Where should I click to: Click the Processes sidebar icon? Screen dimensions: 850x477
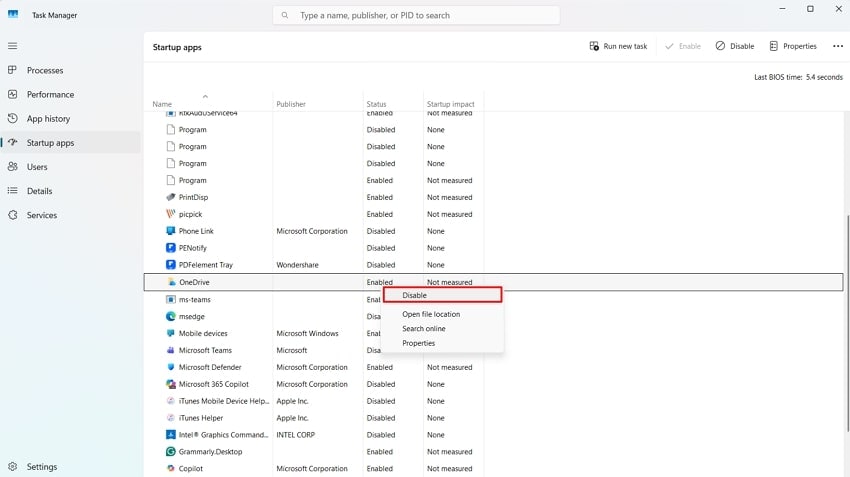click(12, 70)
